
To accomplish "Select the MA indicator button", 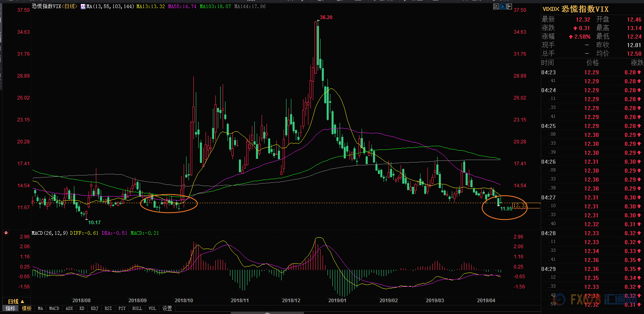I will [x=40, y=309].
